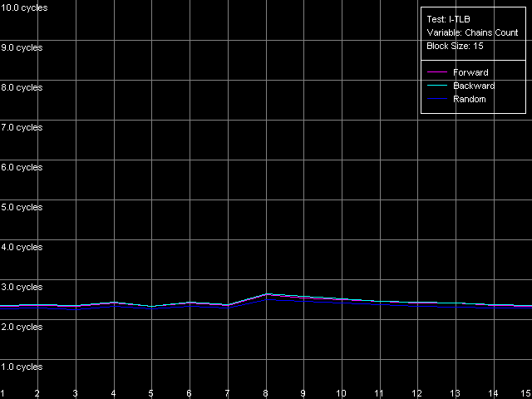This screenshot has height=399, width=532.
Task: Click the 'Test: I-TLB' text
Action: pyautogui.click(x=449, y=19)
